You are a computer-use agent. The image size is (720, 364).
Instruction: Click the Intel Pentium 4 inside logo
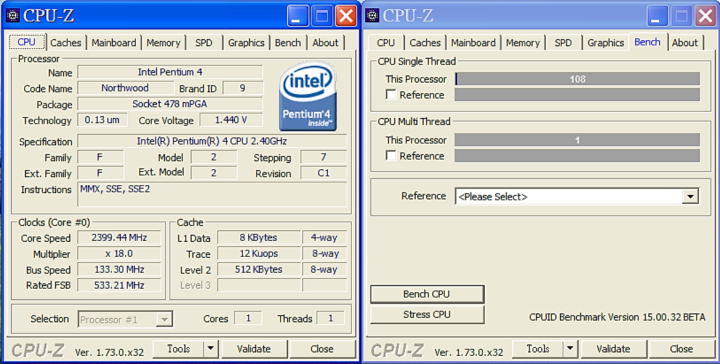click(x=308, y=97)
